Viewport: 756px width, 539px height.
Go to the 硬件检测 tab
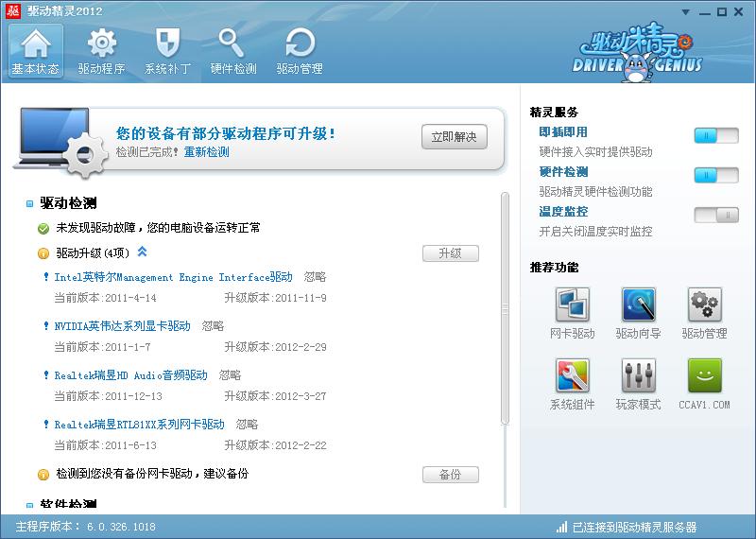tap(233, 51)
